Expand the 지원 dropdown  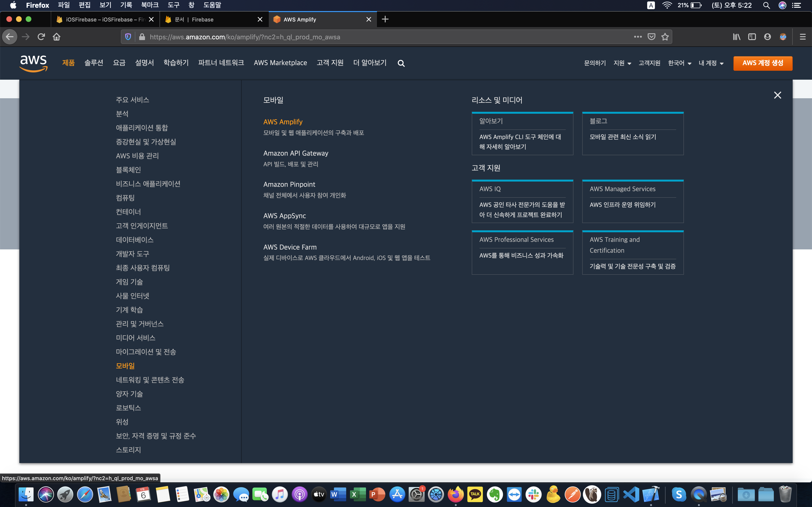coord(622,63)
